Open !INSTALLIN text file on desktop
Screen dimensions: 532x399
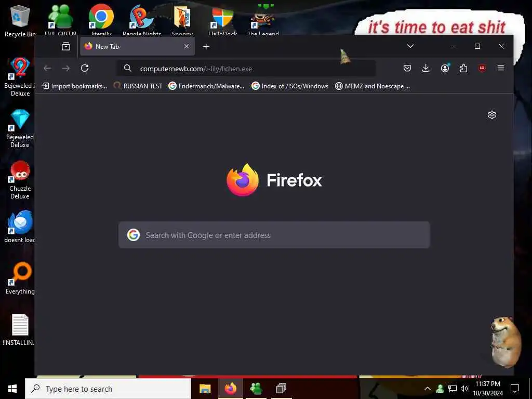[19, 330]
